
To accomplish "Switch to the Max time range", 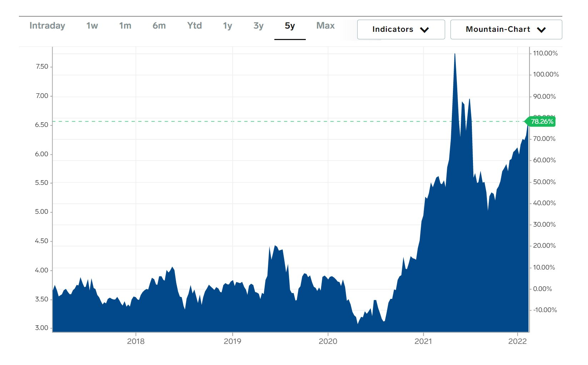I will pyautogui.click(x=325, y=26).
